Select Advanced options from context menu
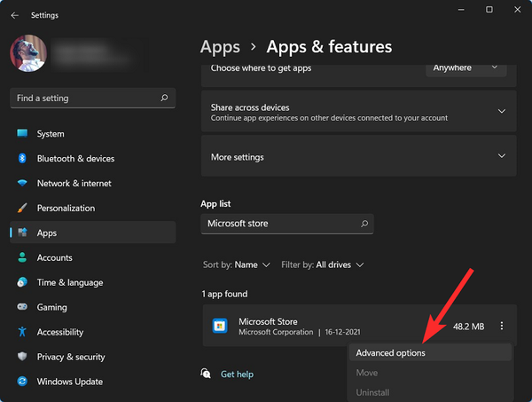The image size is (532, 402). point(391,353)
